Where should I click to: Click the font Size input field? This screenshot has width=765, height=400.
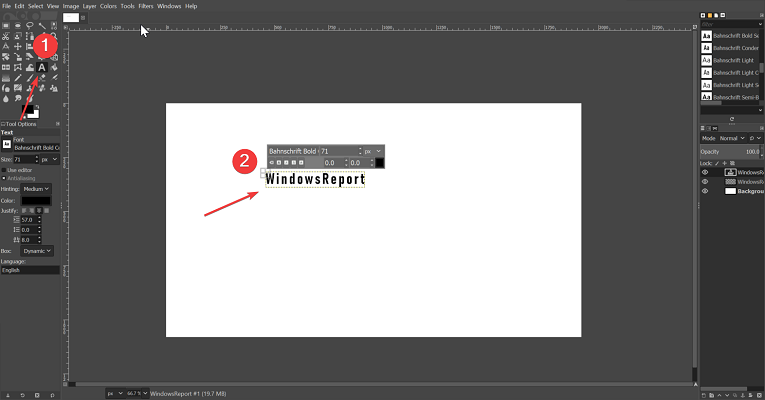23,160
